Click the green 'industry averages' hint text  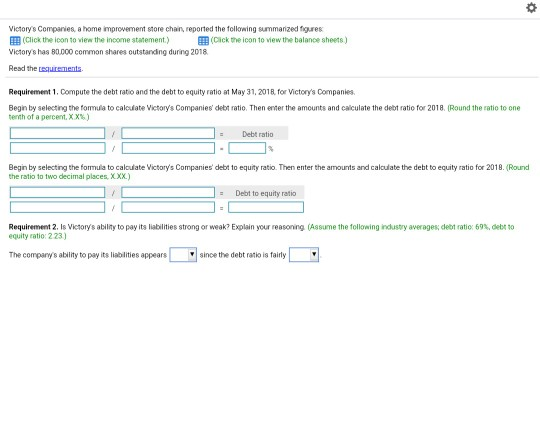(261, 231)
